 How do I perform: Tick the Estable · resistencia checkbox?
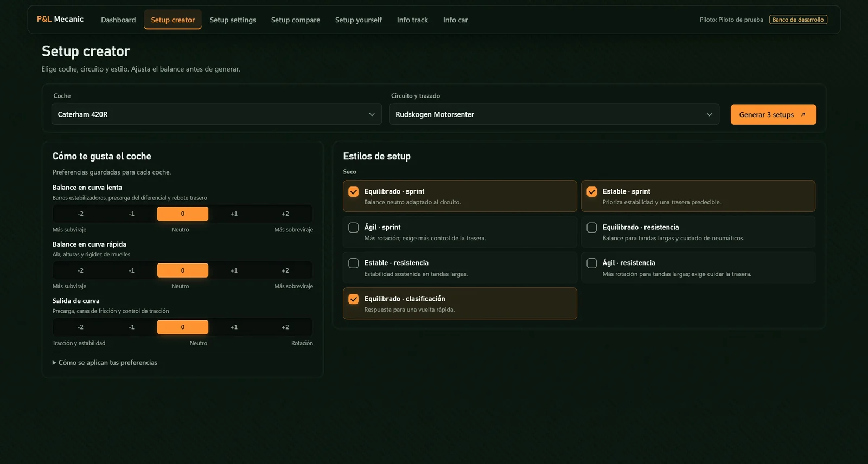point(353,263)
